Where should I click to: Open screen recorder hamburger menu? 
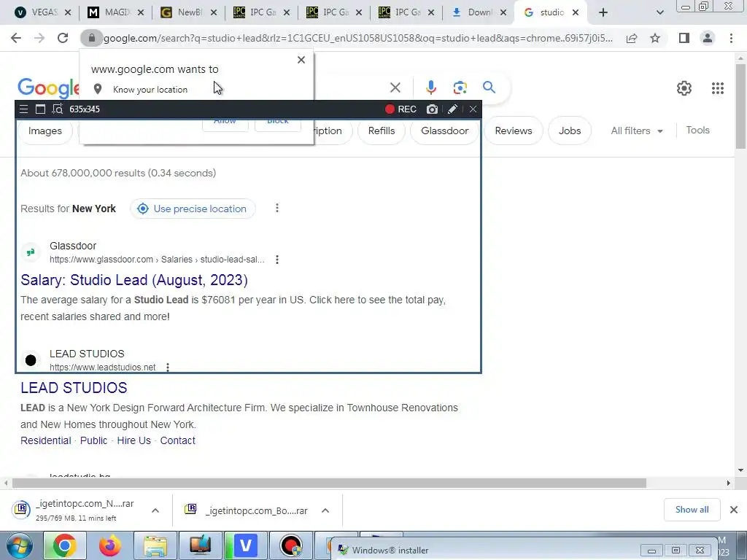pos(23,109)
